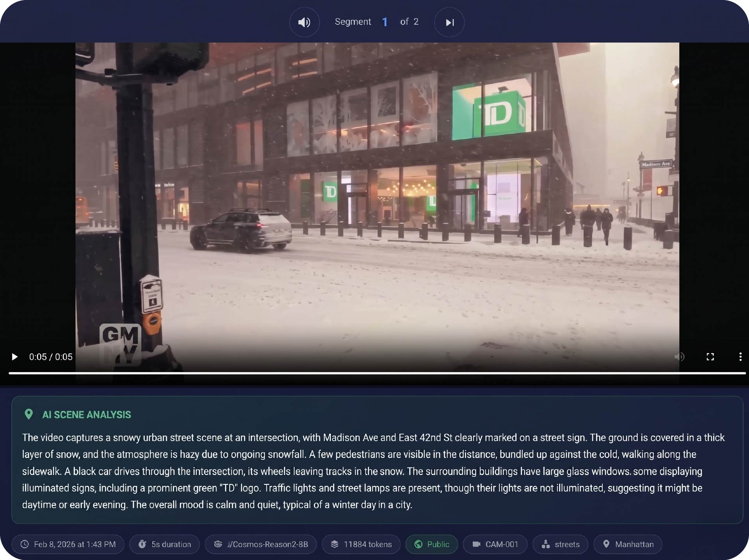
Task: Click the segment number 1 indicator
Action: pyautogui.click(x=385, y=22)
